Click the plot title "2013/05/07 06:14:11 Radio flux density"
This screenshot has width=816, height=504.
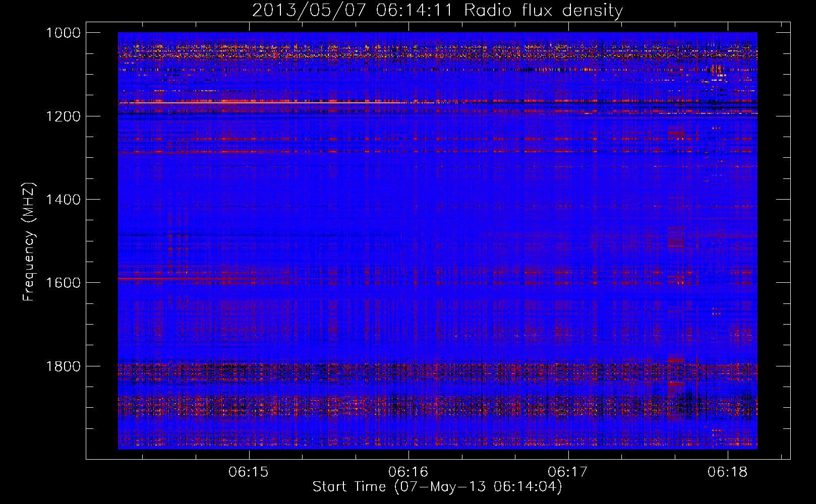(437, 10)
